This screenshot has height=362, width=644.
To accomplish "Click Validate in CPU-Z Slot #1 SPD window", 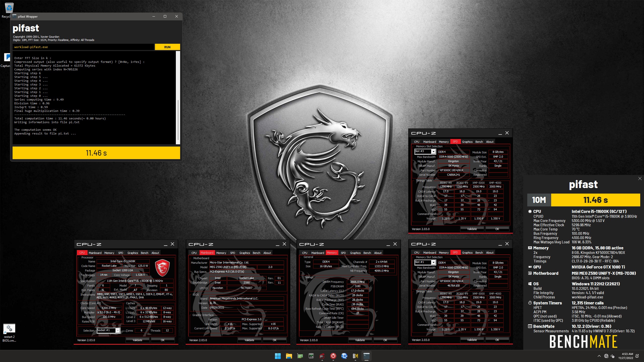I will (x=472, y=340).
